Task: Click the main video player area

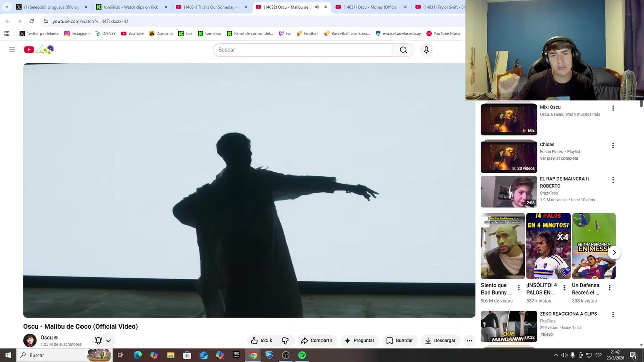Action: (249, 191)
